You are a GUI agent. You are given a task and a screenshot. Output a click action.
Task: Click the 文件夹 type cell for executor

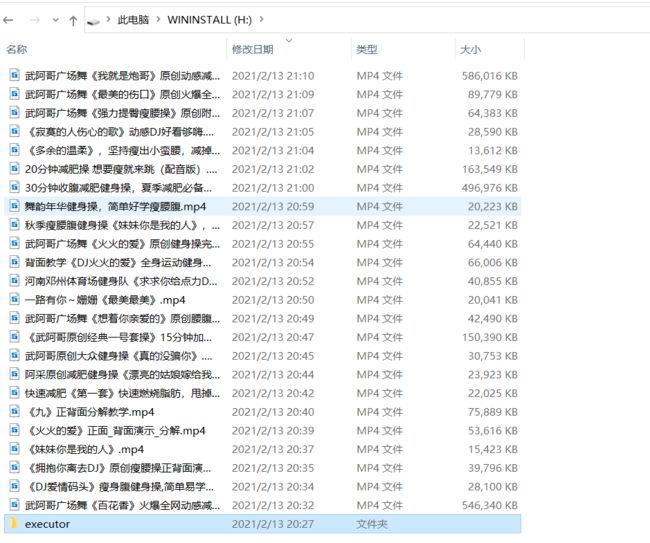coord(372,524)
